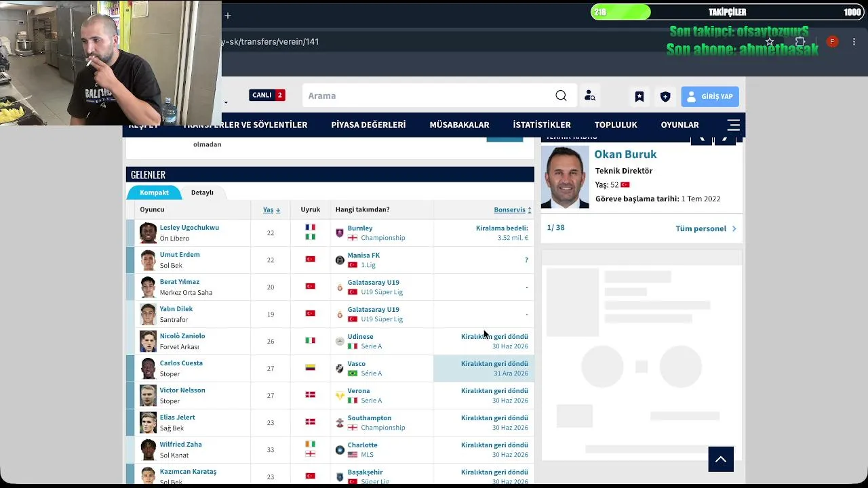Click Berat Yılmaz's player photo
This screenshot has width=868, height=488.
click(148, 287)
